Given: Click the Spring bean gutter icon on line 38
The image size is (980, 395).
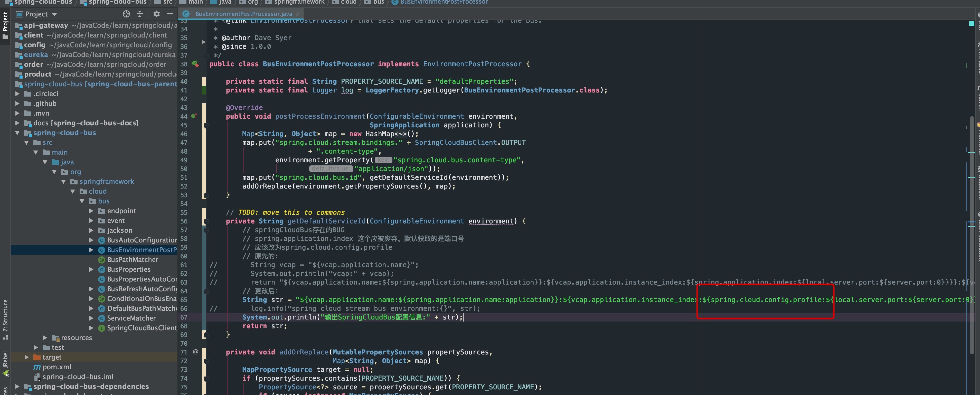Looking at the screenshot, I should point(195,64).
